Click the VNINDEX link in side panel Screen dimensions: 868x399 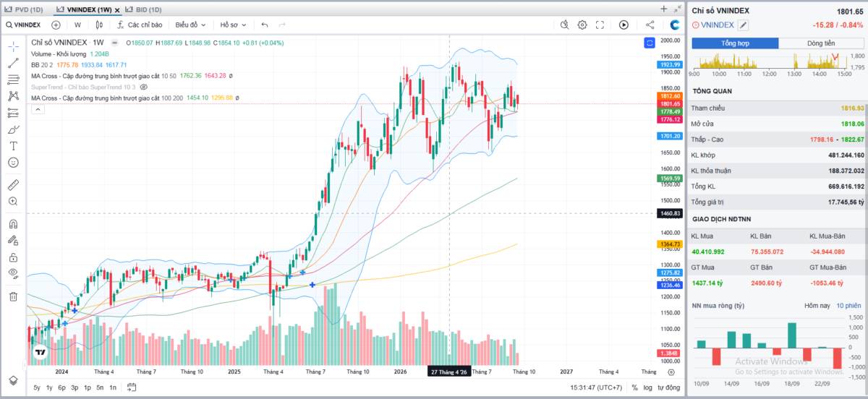718,25
